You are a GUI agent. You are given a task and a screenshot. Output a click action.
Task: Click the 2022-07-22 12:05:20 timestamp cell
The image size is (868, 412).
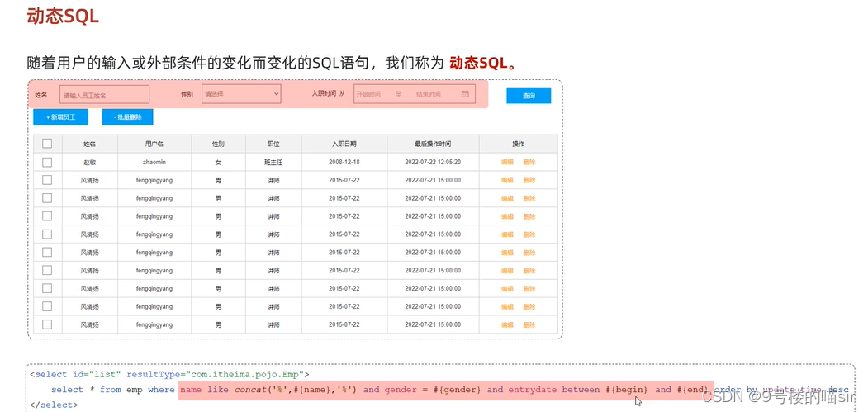[433, 163]
